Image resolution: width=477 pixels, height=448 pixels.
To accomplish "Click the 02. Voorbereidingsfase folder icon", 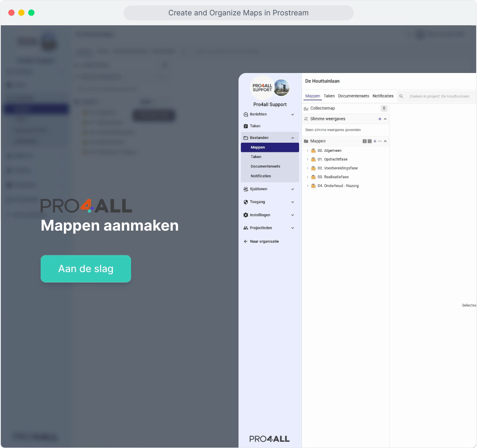I will tap(313, 168).
